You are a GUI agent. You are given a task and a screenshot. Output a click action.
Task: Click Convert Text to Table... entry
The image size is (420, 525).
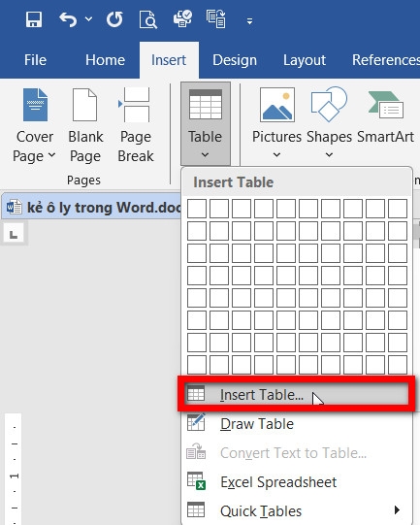pos(297,453)
